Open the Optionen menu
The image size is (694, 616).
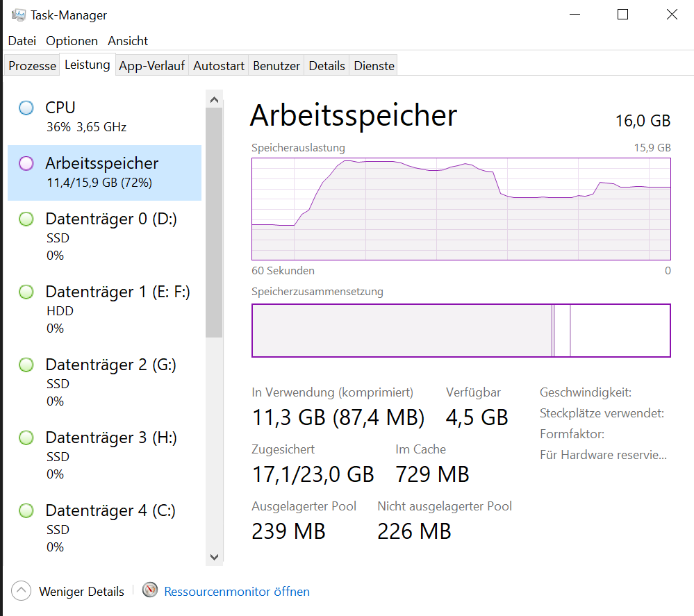coord(72,41)
